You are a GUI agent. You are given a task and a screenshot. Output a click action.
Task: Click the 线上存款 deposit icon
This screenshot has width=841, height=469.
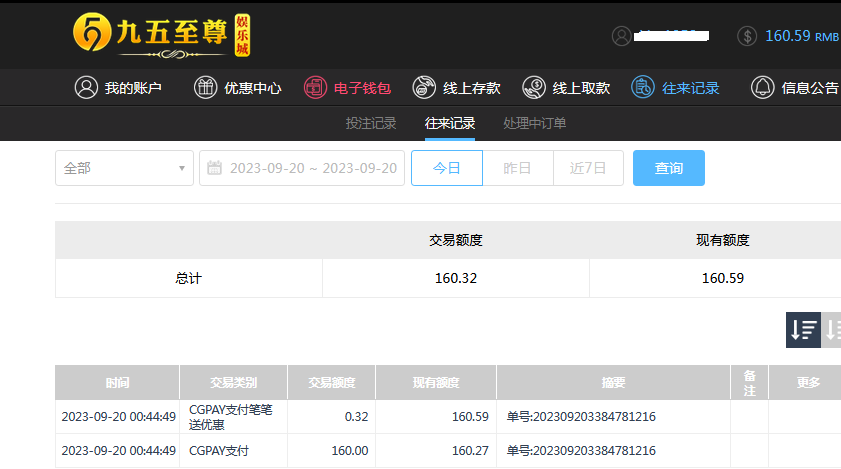(424, 87)
